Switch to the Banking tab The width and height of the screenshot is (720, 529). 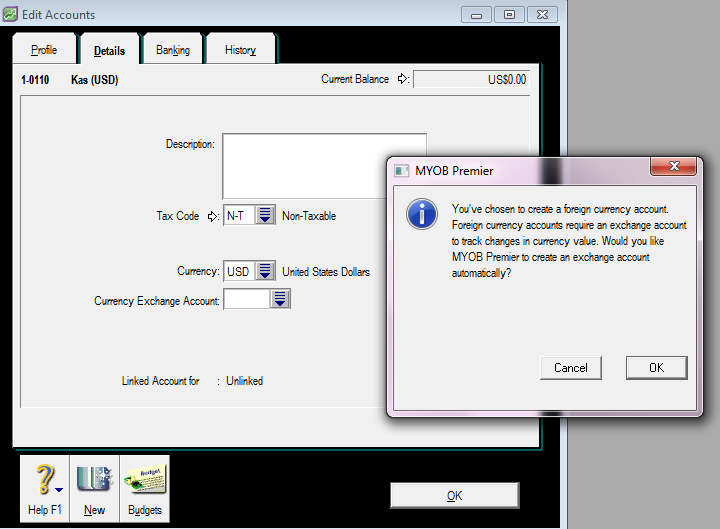(x=173, y=50)
